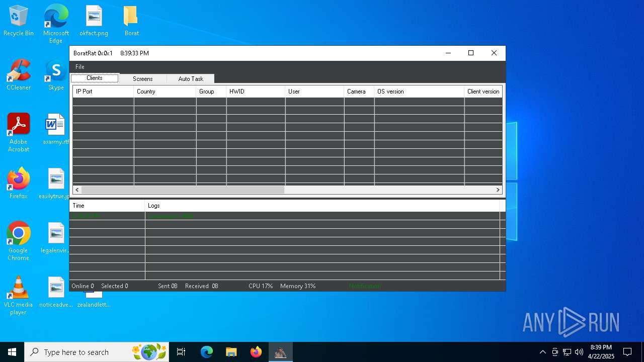Open Firefox from the taskbar
644x362 pixels.
pyautogui.click(x=256, y=352)
